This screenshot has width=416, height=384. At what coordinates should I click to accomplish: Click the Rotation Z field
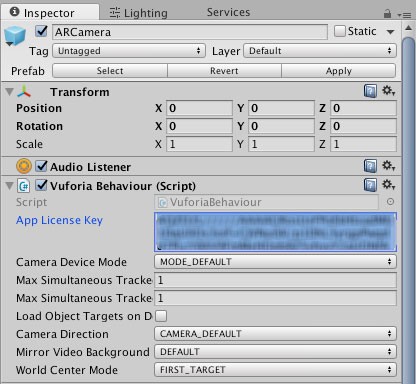tap(363, 126)
